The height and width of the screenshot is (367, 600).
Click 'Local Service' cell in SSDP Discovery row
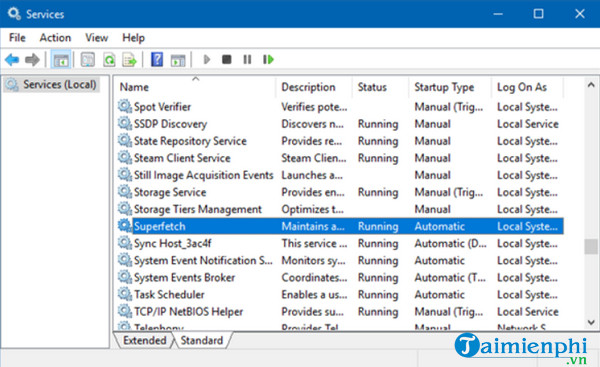[528, 124]
